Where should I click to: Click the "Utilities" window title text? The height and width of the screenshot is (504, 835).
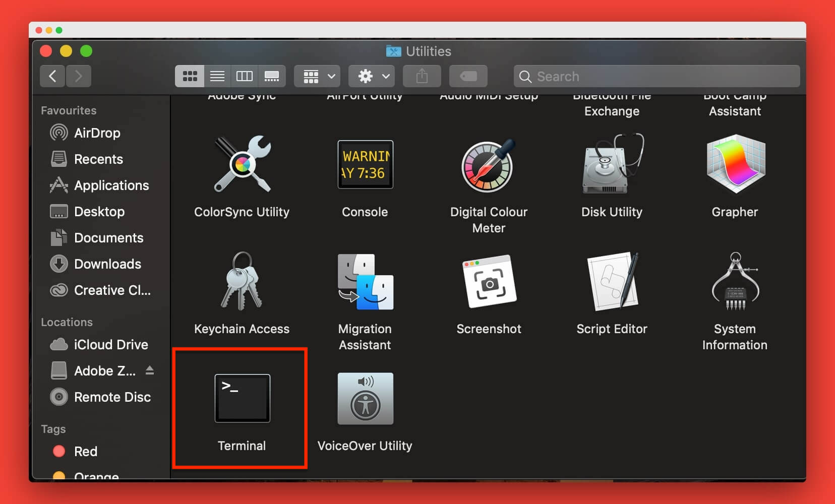pos(429,51)
